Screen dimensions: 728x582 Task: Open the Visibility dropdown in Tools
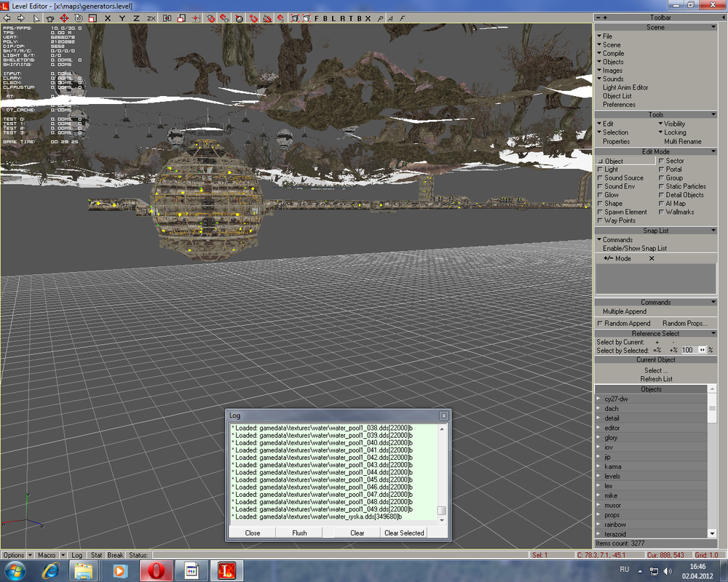(674, 124)
